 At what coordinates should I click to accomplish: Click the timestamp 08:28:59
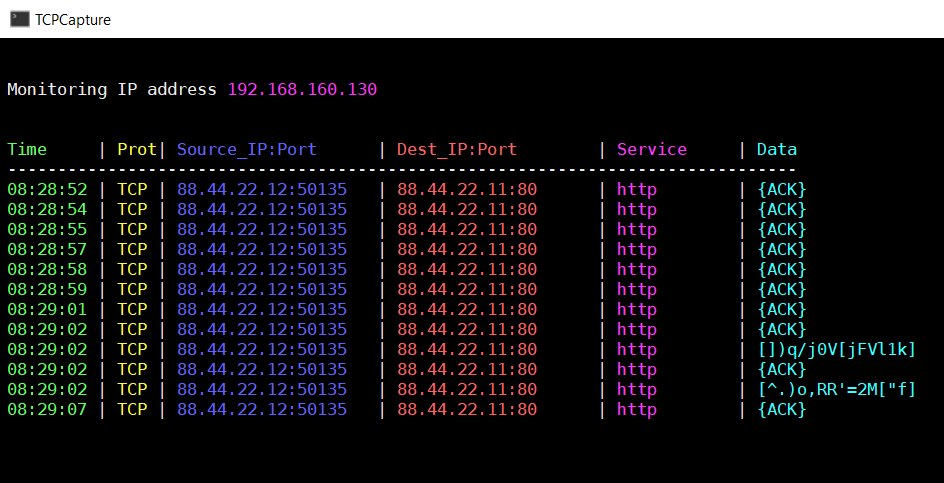click(x=47, y=289)
